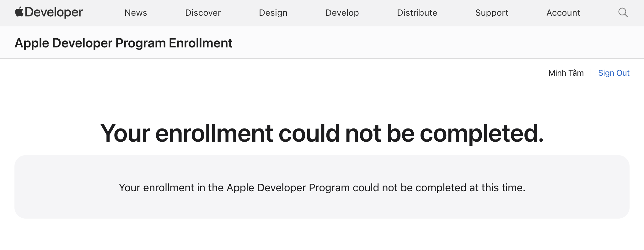
Task: Open the Develop navigation item
Action: [x=342, y=13]
